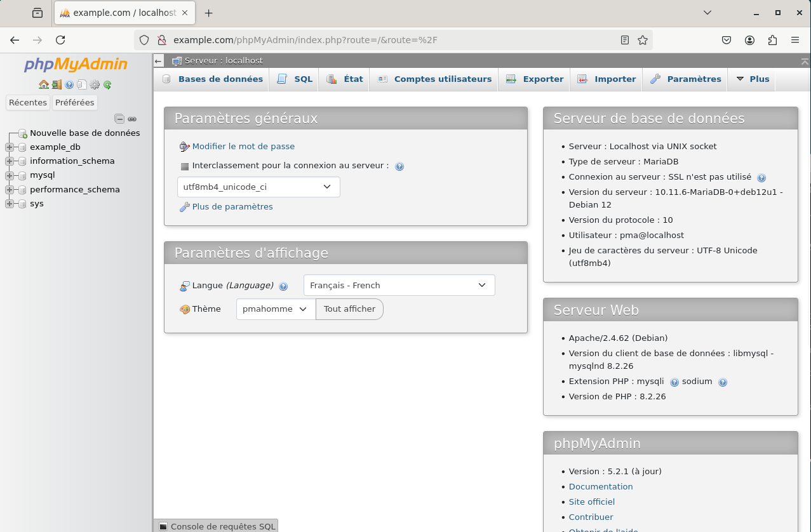
Task: Click the browser reload button
Action: point(60,40)
